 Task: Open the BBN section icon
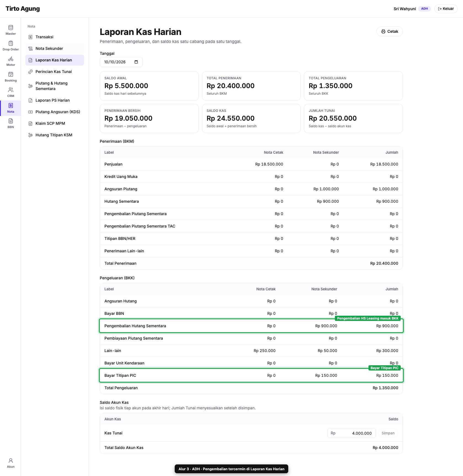click(10, 121)
